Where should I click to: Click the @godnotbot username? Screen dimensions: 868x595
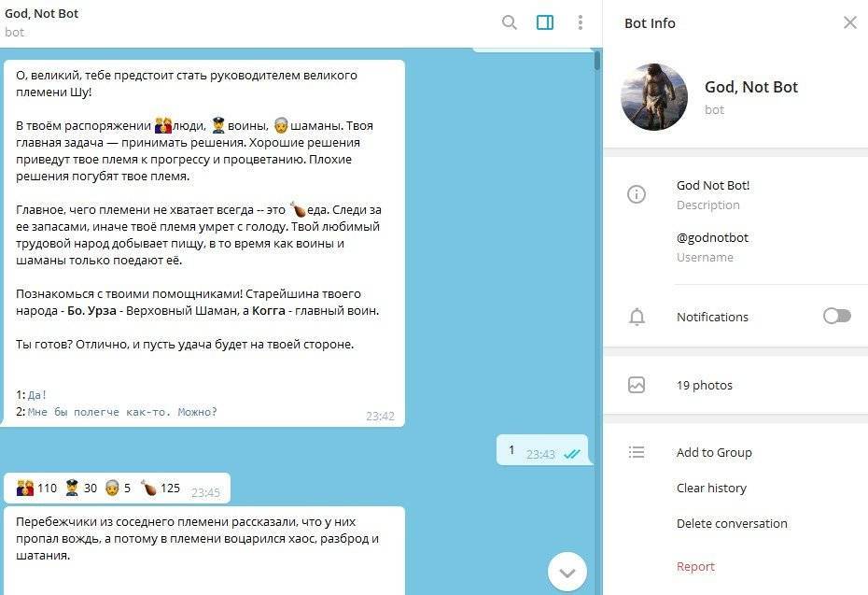tap(712, 237)
